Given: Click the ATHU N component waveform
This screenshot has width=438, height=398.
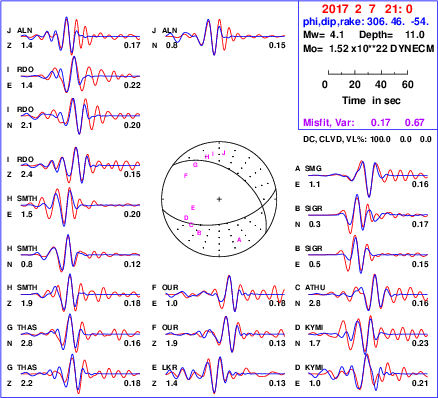Looking at the screenshot, I should 368,294.
